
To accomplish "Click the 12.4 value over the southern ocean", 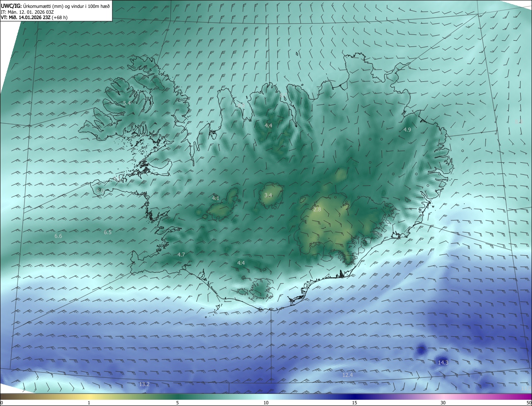I will 347,375.
